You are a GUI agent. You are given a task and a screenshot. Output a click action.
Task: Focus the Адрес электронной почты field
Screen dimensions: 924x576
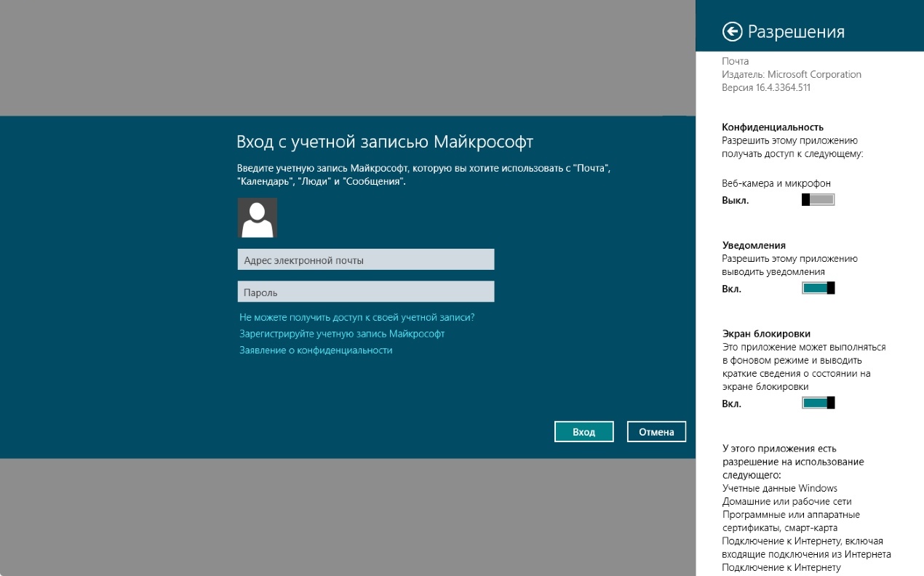click(x=365, y=260)
